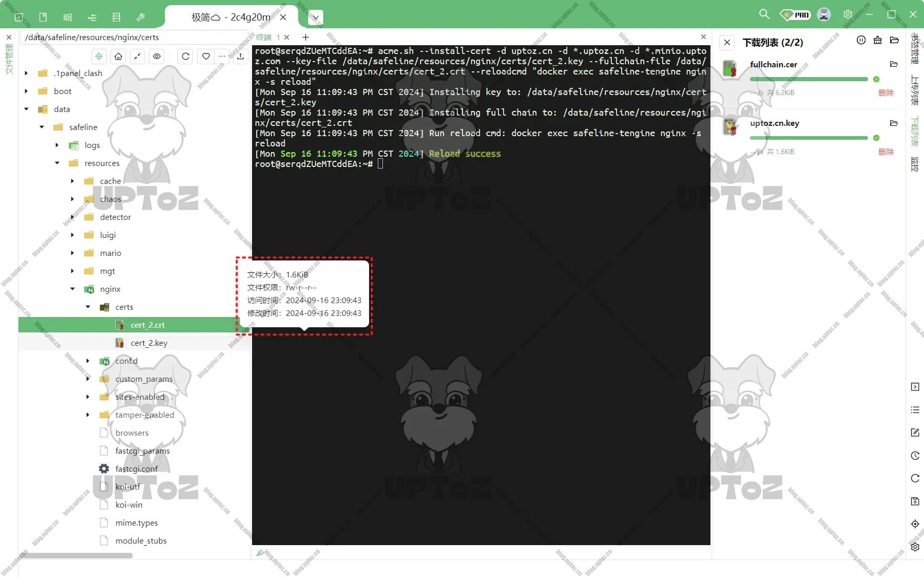Screen dimensions: 924x578
Task: Toggle hidden files eye icon
Action: (x=157, y=57)
